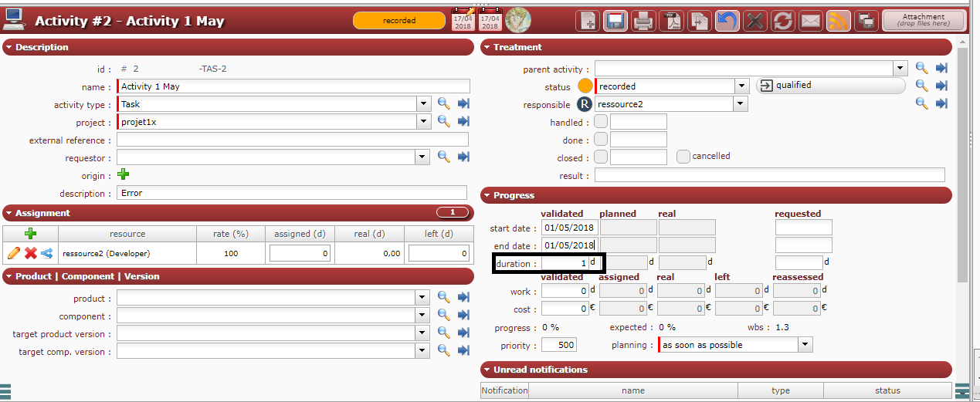Screen dimensions: 980x402
Task: Click the Attachment drop files area
Action: click(923, 20)
